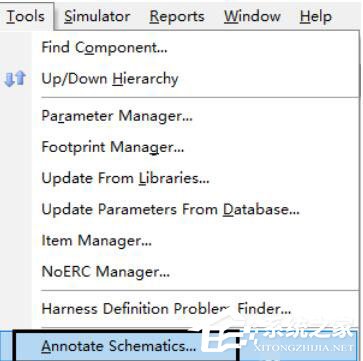Open Footprint Manager...

[113, 147]
